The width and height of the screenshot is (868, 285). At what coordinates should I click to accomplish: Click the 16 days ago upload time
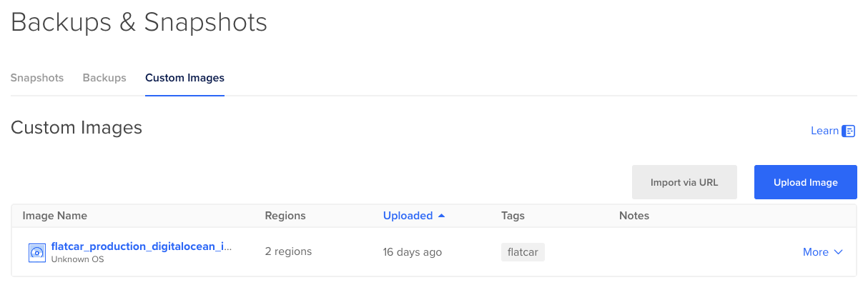413,252
